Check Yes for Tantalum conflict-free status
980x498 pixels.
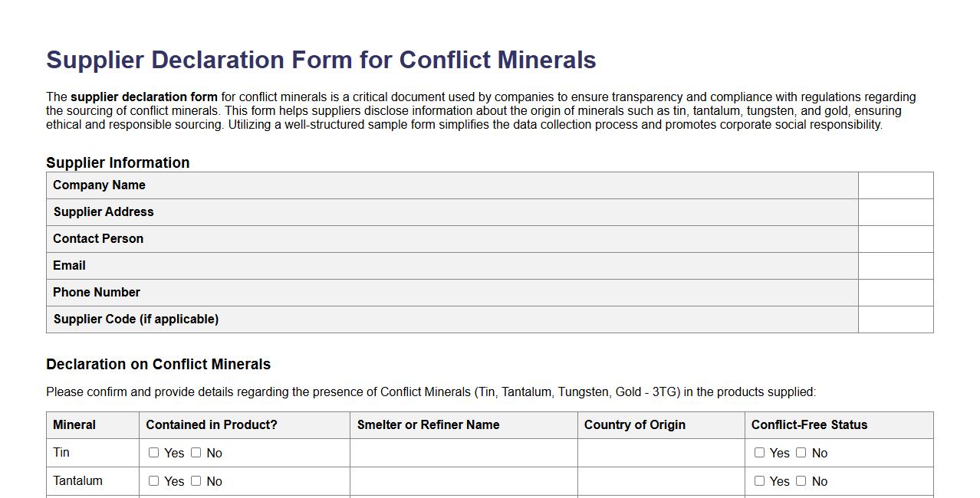click(759, 481)
